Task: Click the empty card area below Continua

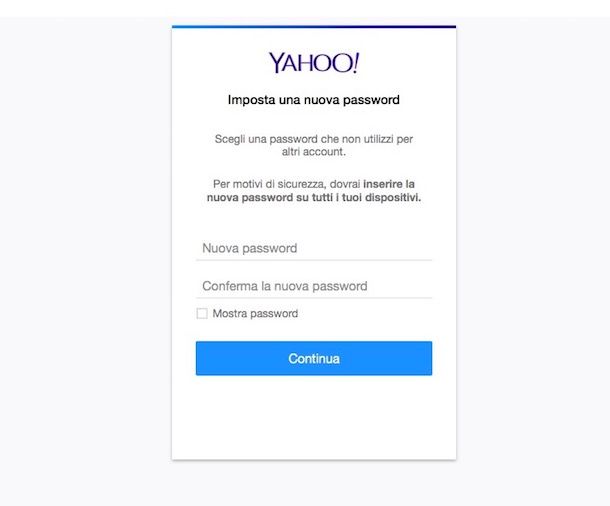Action: (314, 418)
